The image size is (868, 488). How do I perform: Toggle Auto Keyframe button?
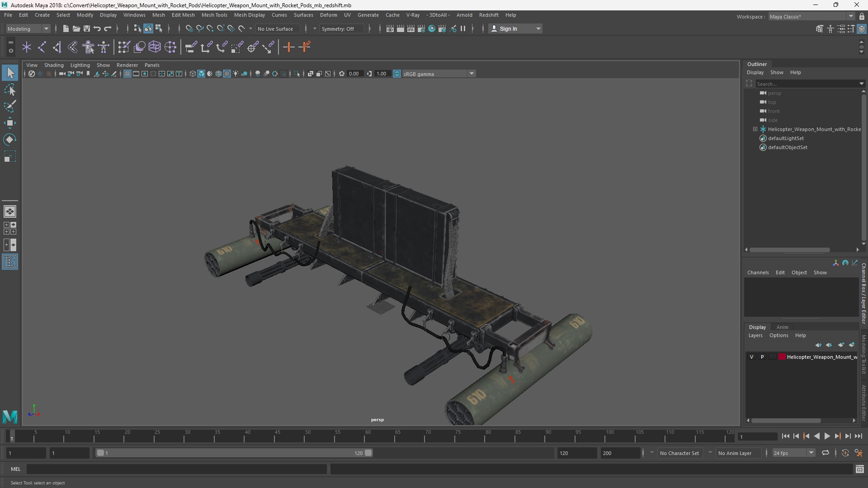click(845, 453)
